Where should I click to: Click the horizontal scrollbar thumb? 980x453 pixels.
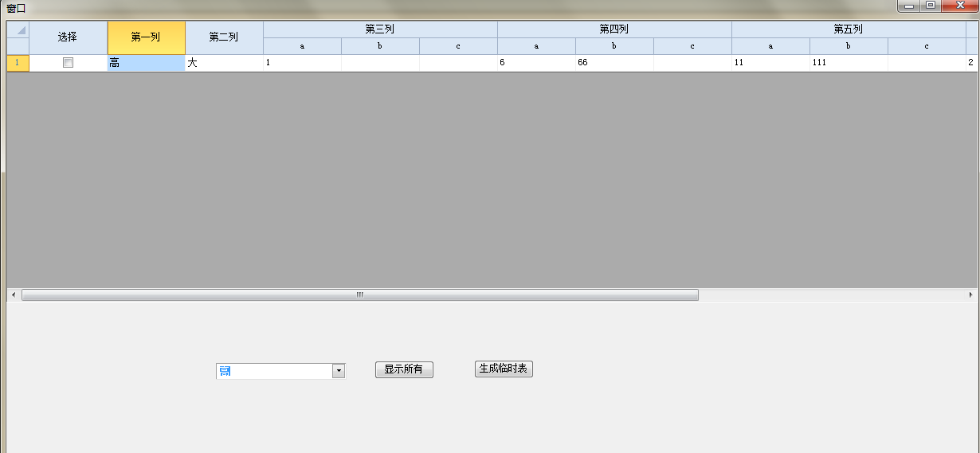click(x=359, y=295)
